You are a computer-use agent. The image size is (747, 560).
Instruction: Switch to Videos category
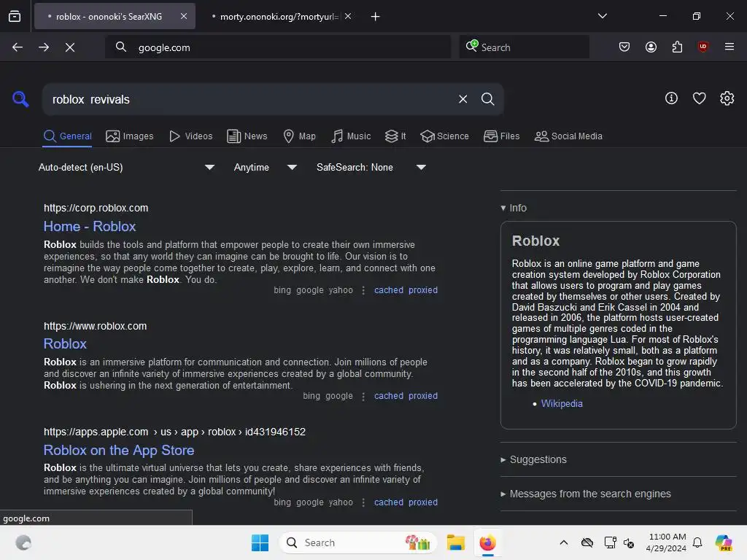(x=190, y=136)
